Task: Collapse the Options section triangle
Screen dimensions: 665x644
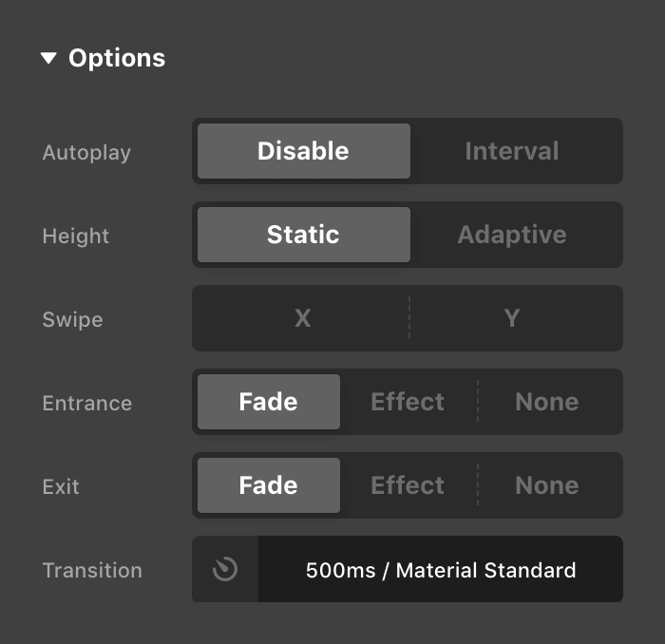Action: (49, 59)
